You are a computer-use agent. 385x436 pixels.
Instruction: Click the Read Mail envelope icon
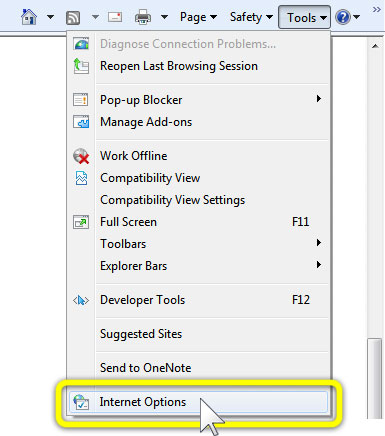pyautogui.click(x=115, y=17)
